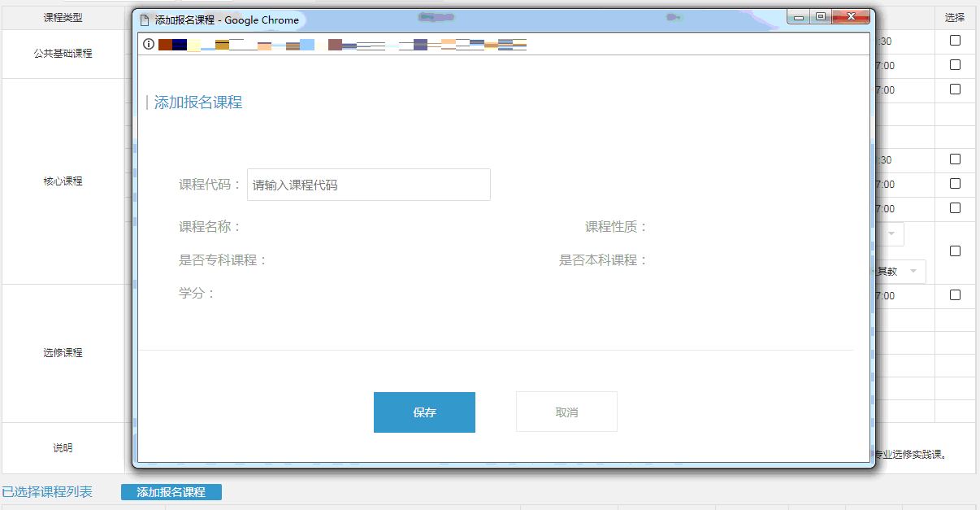Screen dimensions: 980x510
Task: Click the 核心课程 category cell
Action: (63, 181)
